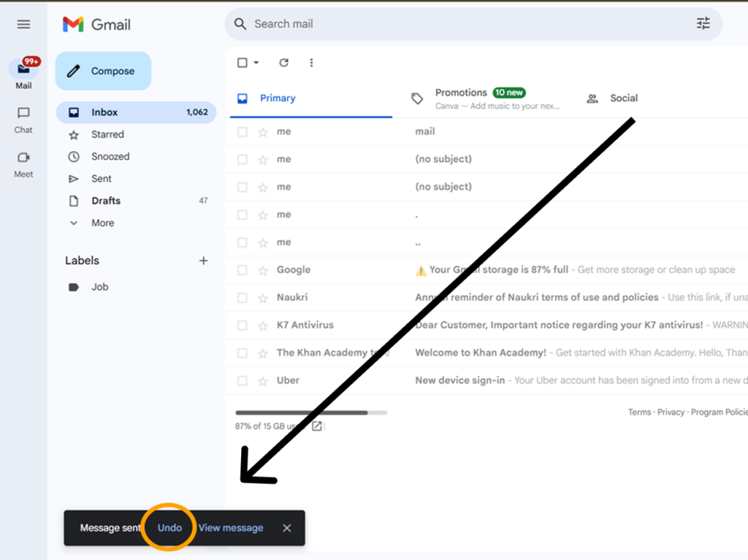Open the Privacy link
Image resolution: width=748 pixels, height=560 pixels.
[x=671, y=412]
